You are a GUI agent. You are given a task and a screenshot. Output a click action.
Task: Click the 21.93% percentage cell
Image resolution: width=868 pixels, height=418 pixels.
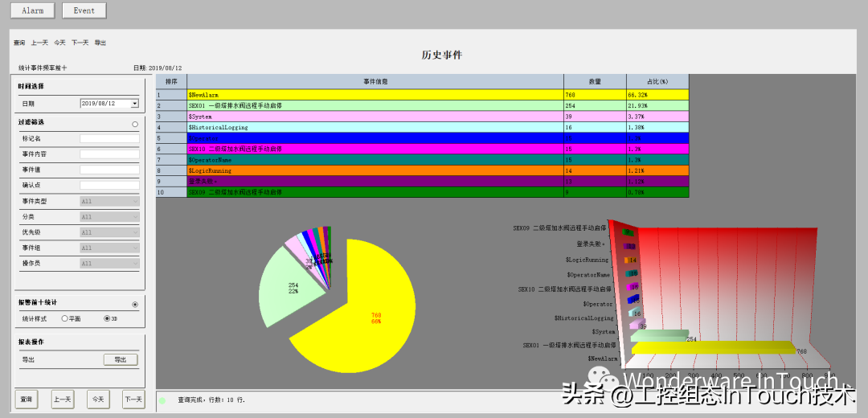(657, 105)
